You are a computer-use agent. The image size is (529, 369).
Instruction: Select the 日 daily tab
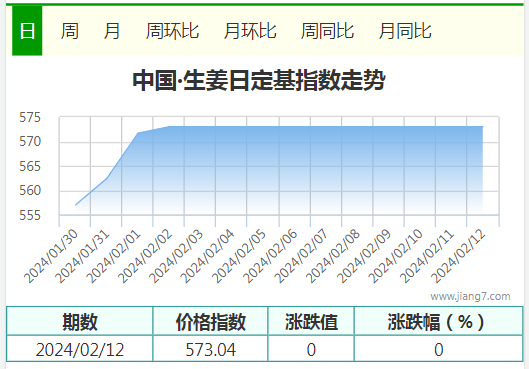coord(27,31)
